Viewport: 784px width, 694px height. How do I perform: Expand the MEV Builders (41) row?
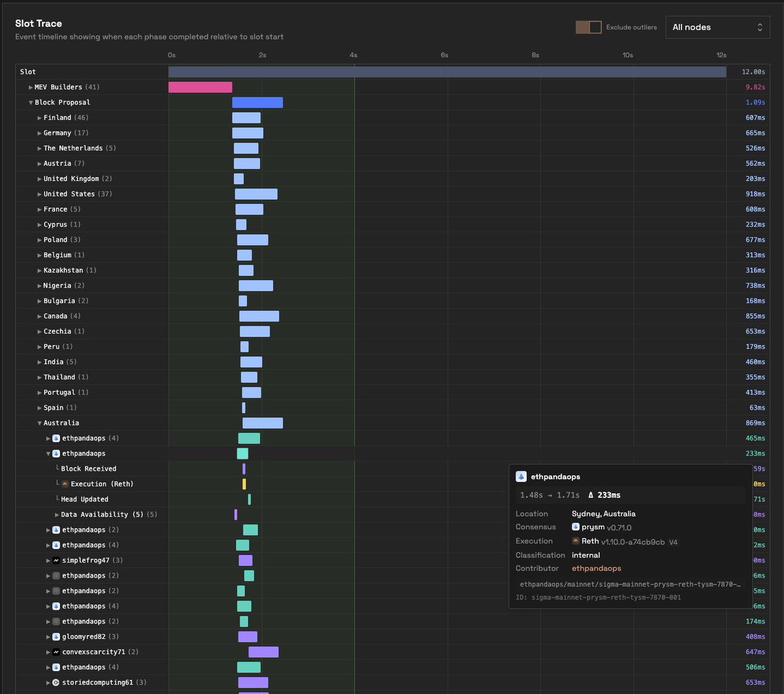pos(30,88)
